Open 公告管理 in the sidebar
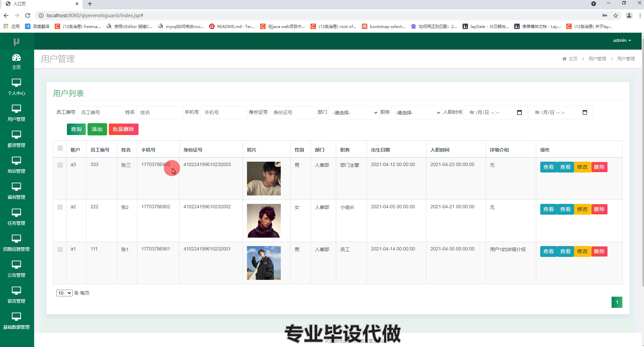 [17, 270]
